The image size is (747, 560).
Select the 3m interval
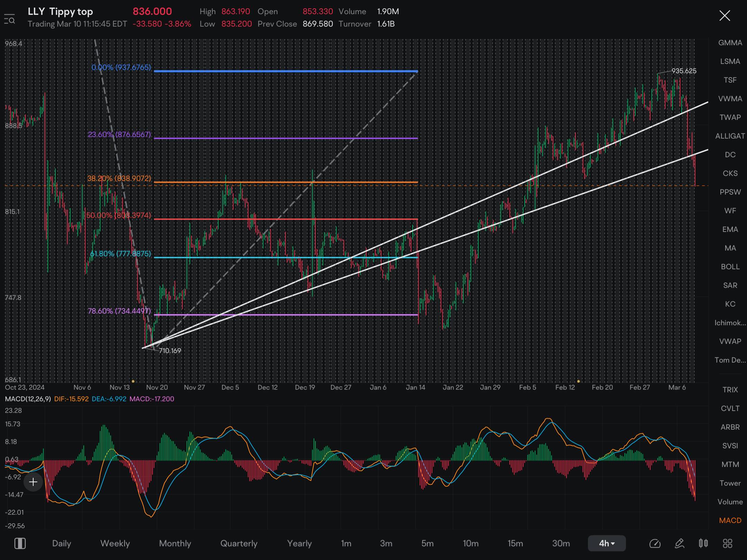click(386, 543)
